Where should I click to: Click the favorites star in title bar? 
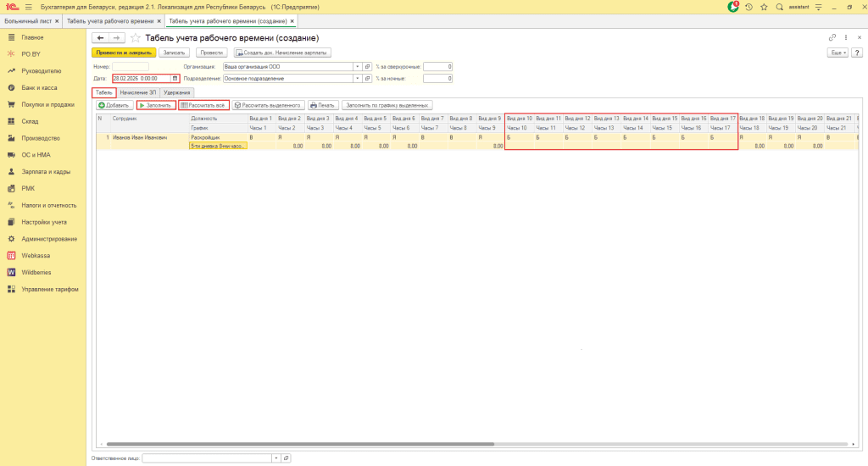point(764,7)
